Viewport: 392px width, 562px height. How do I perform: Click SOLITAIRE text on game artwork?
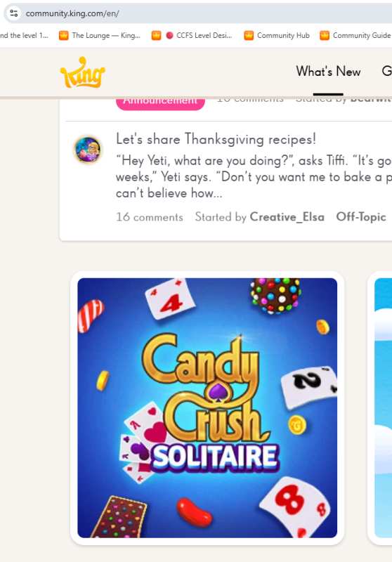tap(216, 458)
